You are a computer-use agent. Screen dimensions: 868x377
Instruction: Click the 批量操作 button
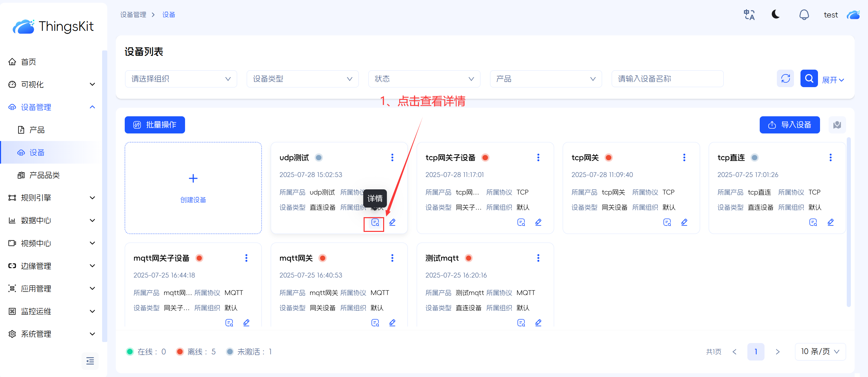(155, 125)
